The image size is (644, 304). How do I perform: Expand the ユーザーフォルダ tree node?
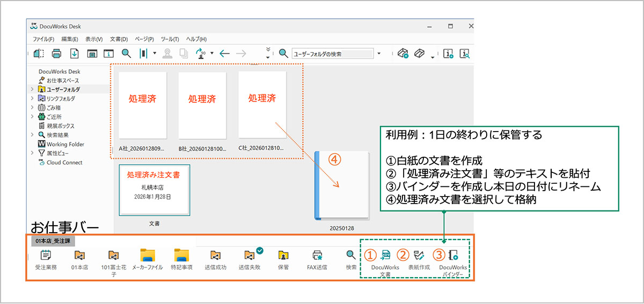pos(32,89)
